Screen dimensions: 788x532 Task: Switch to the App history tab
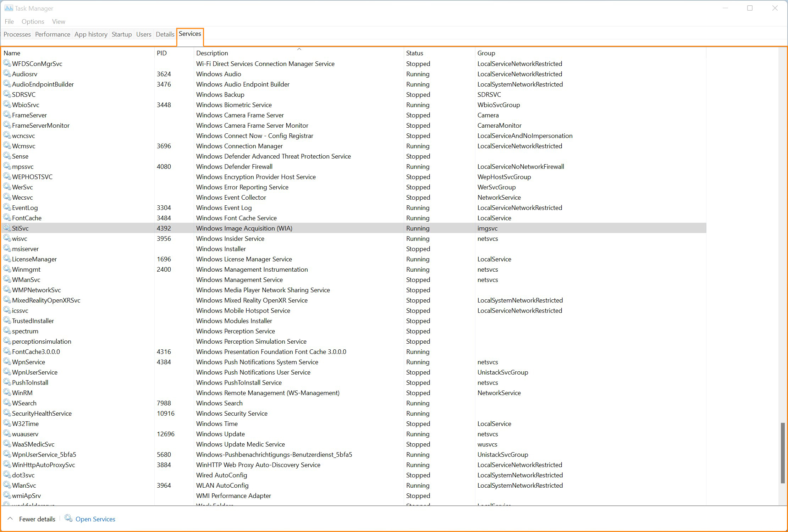[91, 34]
